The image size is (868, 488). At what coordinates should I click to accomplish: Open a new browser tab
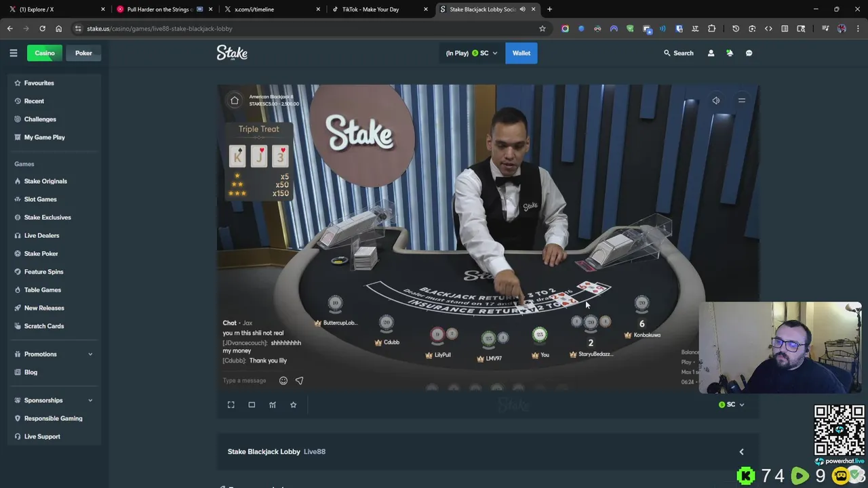549,9
